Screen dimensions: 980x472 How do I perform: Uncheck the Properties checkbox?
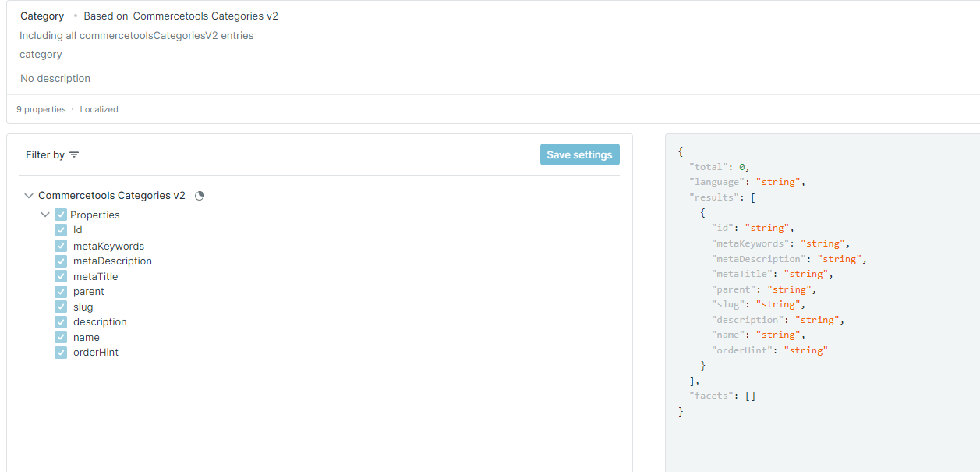pyautogui.click(x=61, y=215)
